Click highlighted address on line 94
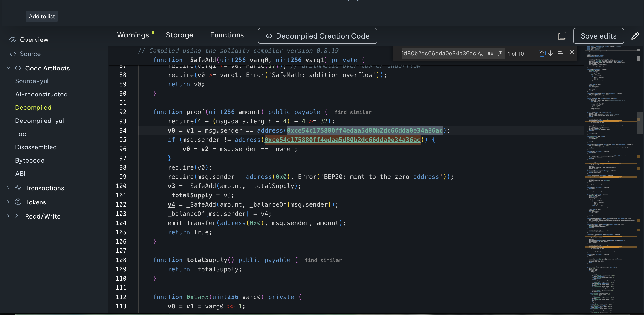Image resolution: width=644 pixels, height=315 pixels. 365,130
